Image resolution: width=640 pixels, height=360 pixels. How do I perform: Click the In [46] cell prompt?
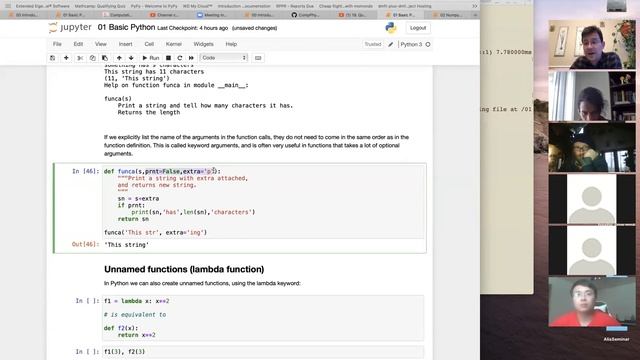[85, 171]
